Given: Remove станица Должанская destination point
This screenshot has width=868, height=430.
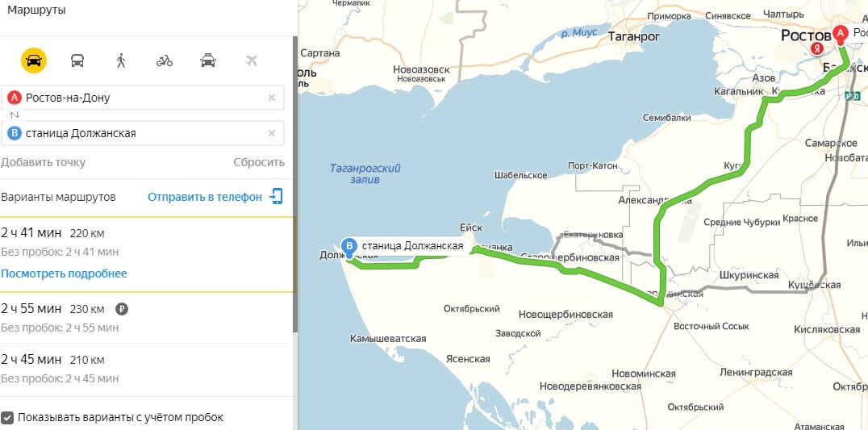Looking at the screenshot, I should 272,133.
